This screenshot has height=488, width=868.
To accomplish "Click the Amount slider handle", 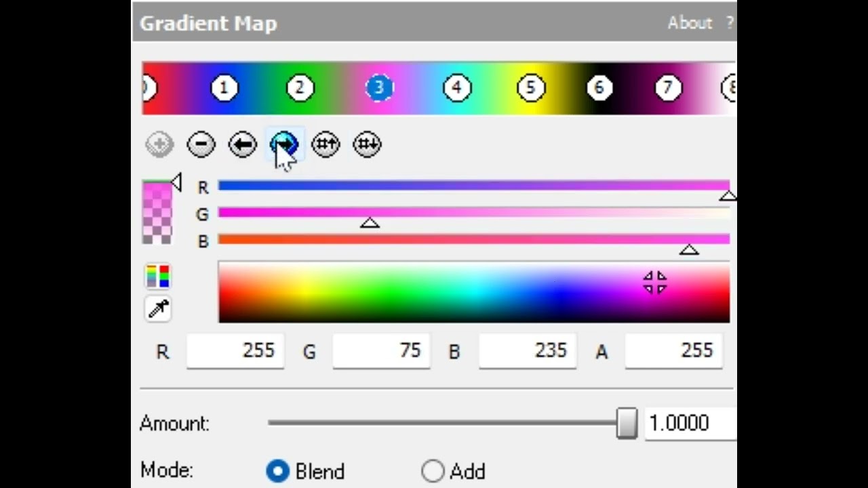I will pos(627,423).
